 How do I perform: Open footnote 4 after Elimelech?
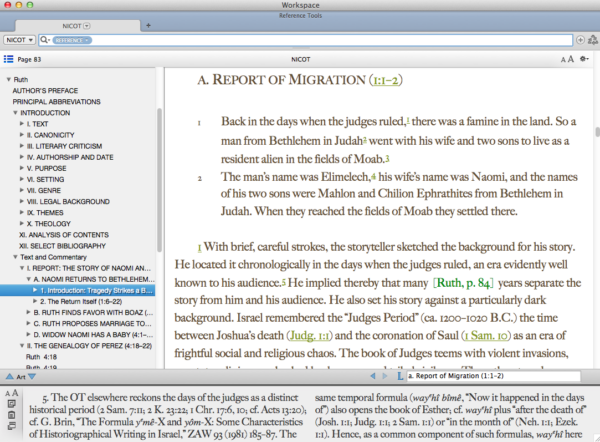pos(373,176)
